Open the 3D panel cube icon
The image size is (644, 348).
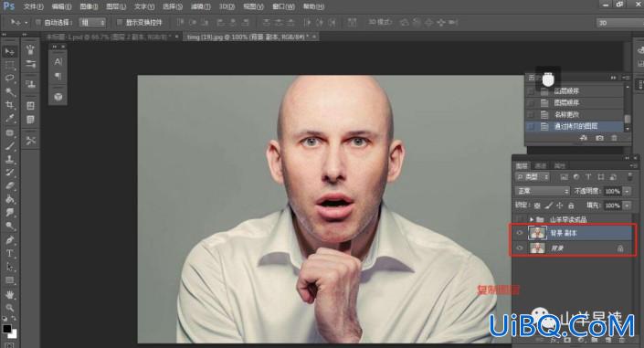58,97
